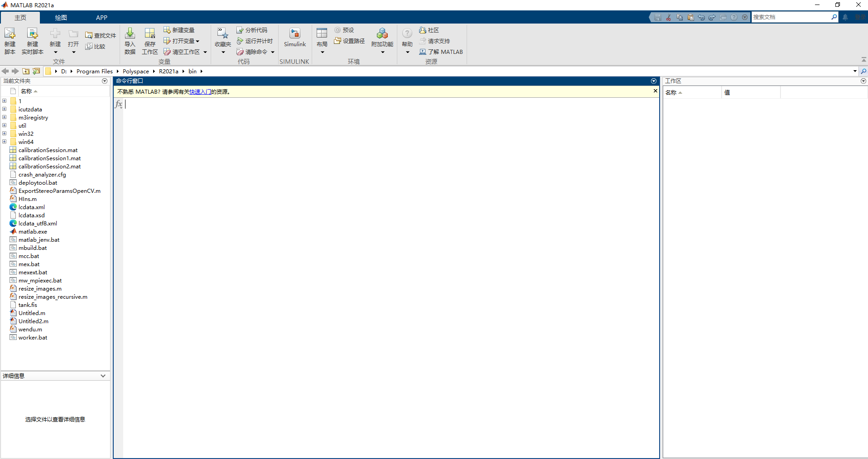The height and width of the screenshot is (459, 868).
Task: Click Analyze Code (分析代码)
Action: click(252, 30)
